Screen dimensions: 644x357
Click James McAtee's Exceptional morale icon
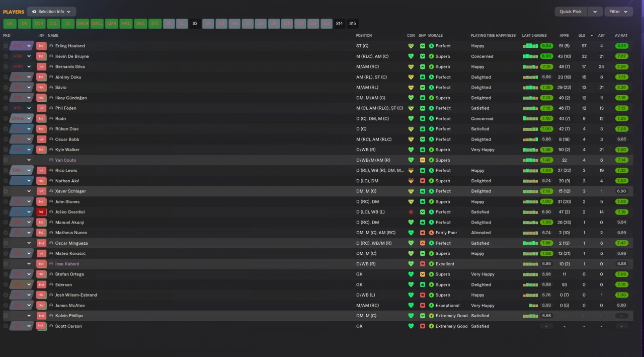(431, 305)
